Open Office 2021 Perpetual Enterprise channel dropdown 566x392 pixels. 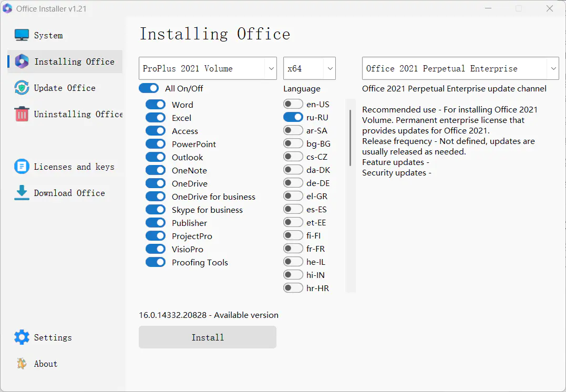(460, 68)
